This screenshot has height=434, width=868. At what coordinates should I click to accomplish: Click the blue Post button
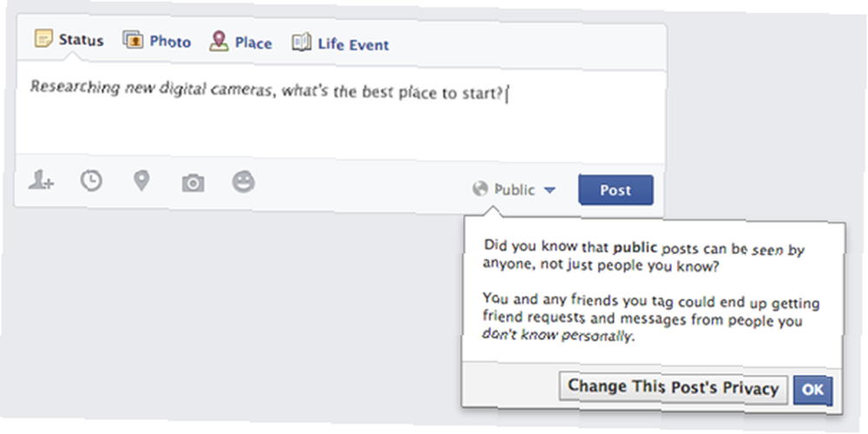[615, 190]
